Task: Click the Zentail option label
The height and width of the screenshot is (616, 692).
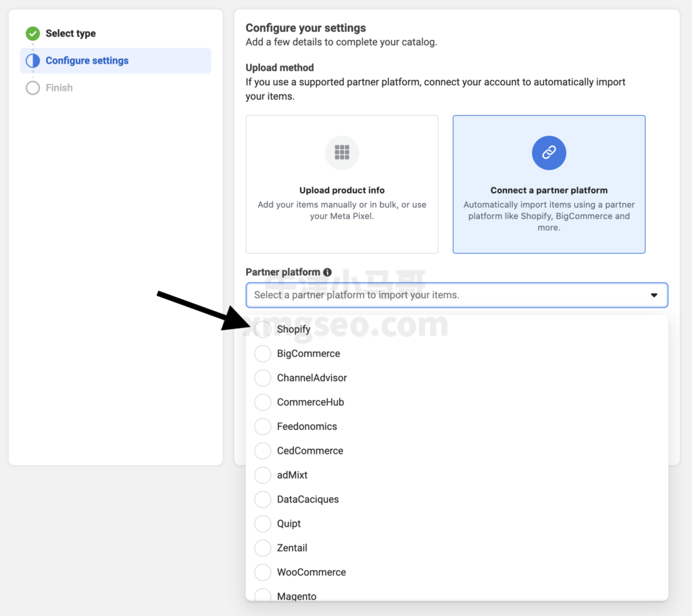Action: (x=292, y=548)
